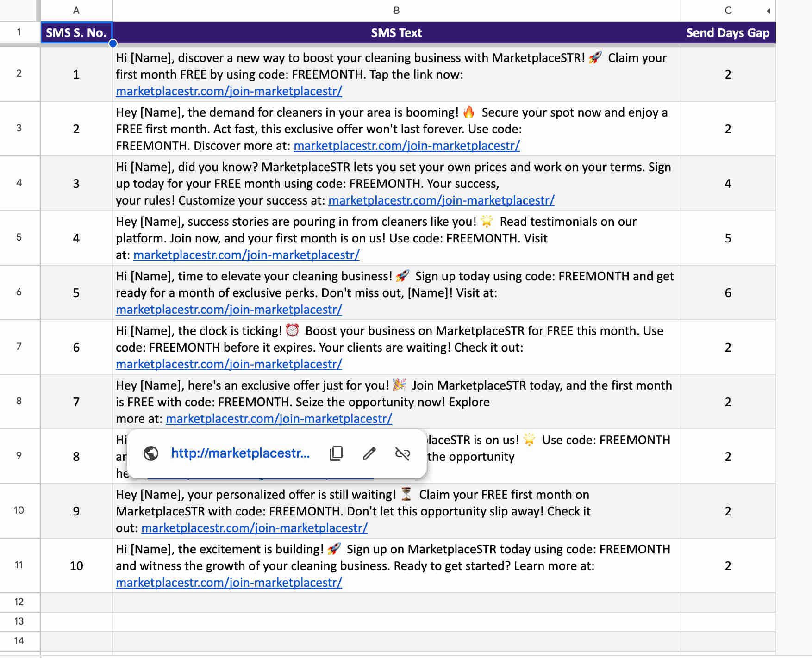
Task: Select row header 10
Action: coord(19,510)
